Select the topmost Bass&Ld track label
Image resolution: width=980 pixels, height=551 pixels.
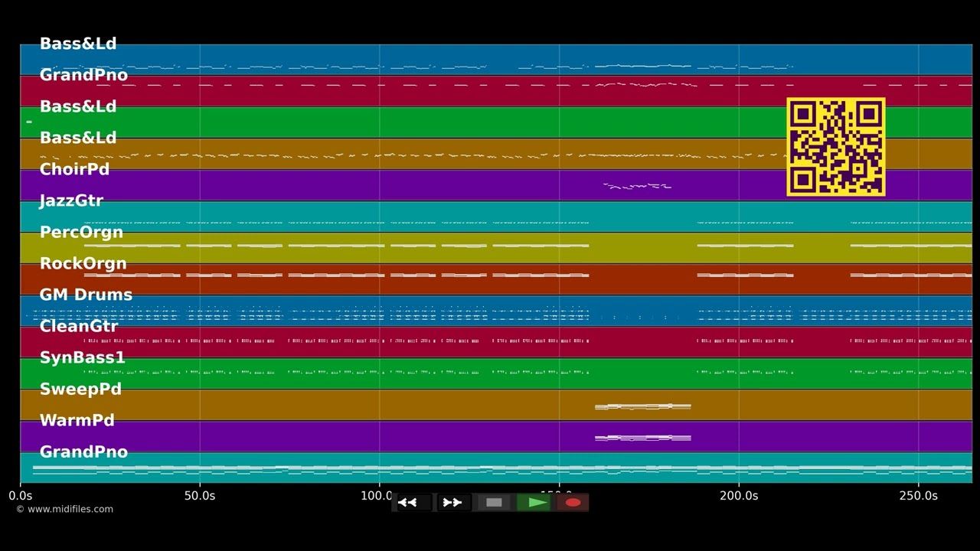coord(78,44)
